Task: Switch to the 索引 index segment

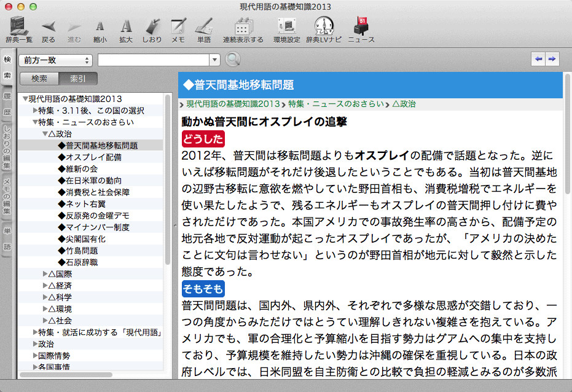Action: click(78, 79)
